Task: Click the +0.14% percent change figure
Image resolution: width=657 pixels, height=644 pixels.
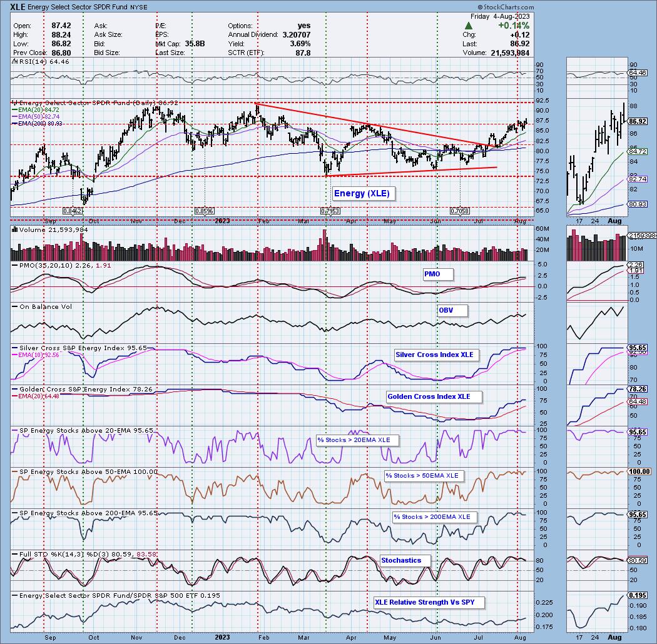Action: pos(514,26)
